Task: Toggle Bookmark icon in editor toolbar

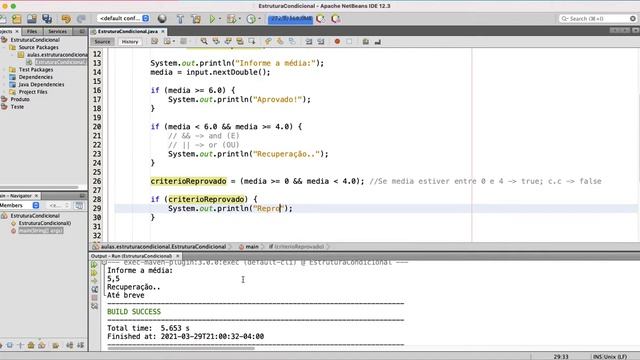Action: [x=292, y=41]
